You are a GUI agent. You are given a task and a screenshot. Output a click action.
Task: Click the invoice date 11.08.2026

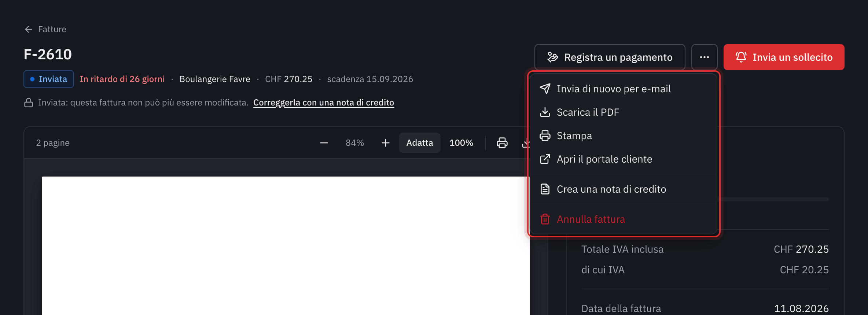[801, 309]
